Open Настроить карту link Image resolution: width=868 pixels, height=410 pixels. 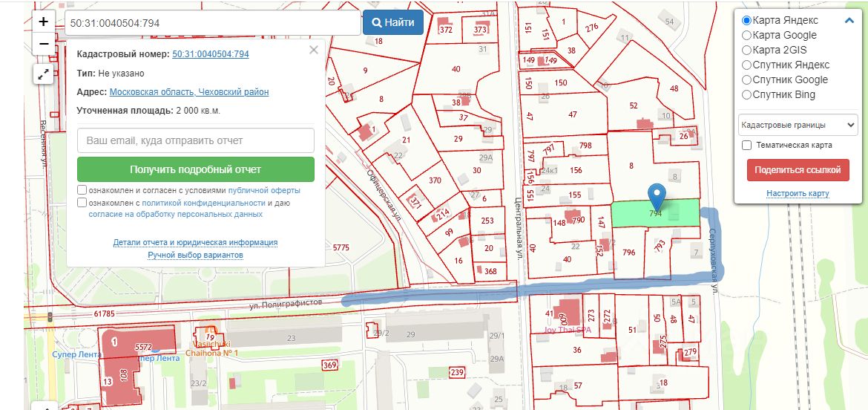798,193
